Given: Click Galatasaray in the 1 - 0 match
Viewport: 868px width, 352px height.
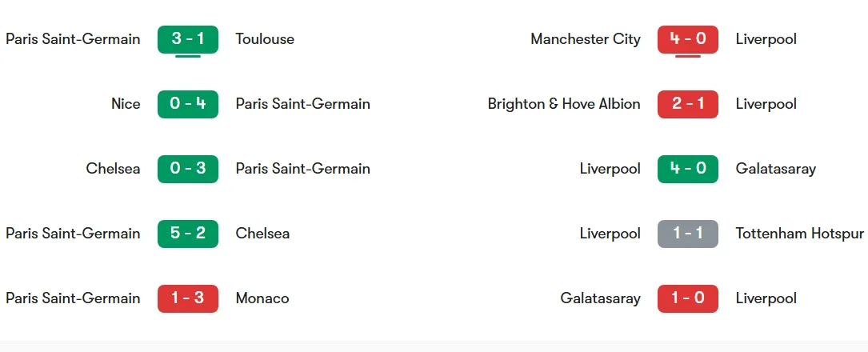Looking at the screenshot, I should pos(601,298).
